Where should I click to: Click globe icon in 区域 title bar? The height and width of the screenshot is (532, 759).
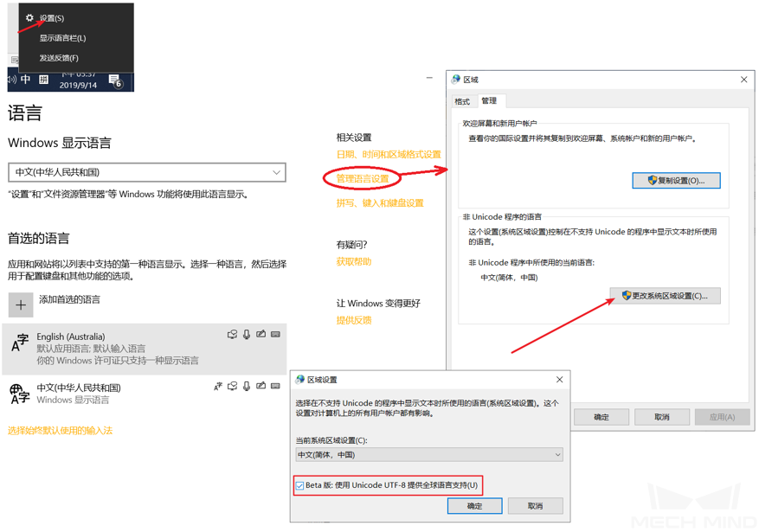[x=455, y=80]
